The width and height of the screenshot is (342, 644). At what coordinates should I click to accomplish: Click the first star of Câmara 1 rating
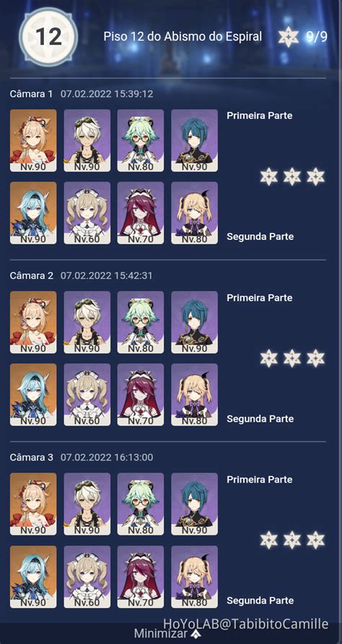coord(269,177)
